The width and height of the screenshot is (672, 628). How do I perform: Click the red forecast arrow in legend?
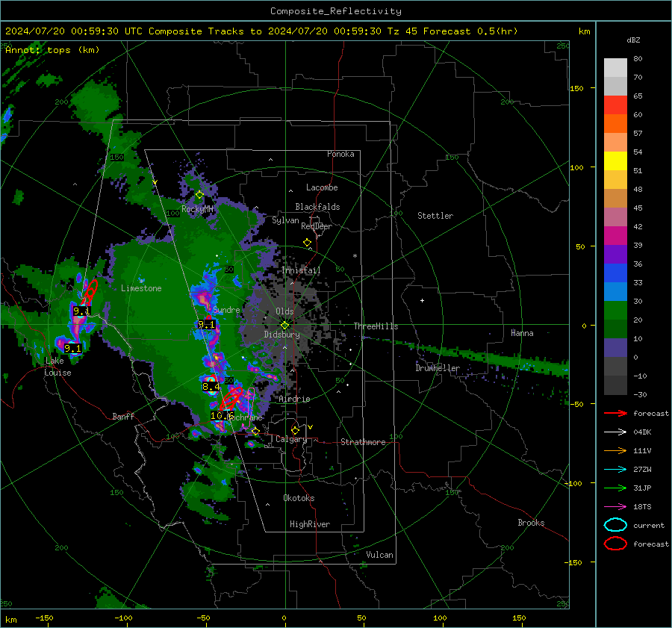(x=615, y=413)
